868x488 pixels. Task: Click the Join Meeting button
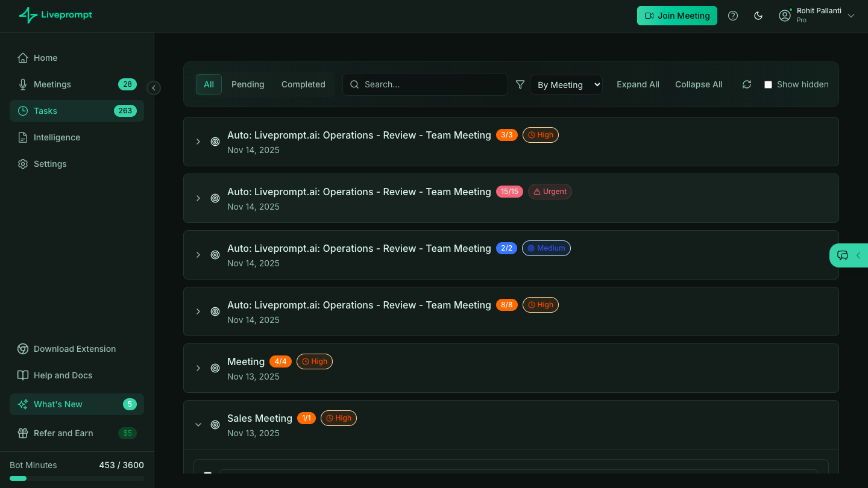(x=677, y=16)
